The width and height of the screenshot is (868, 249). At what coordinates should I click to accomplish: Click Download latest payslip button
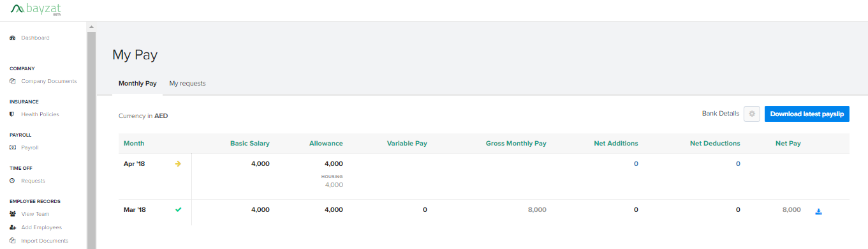pos(807,114)
